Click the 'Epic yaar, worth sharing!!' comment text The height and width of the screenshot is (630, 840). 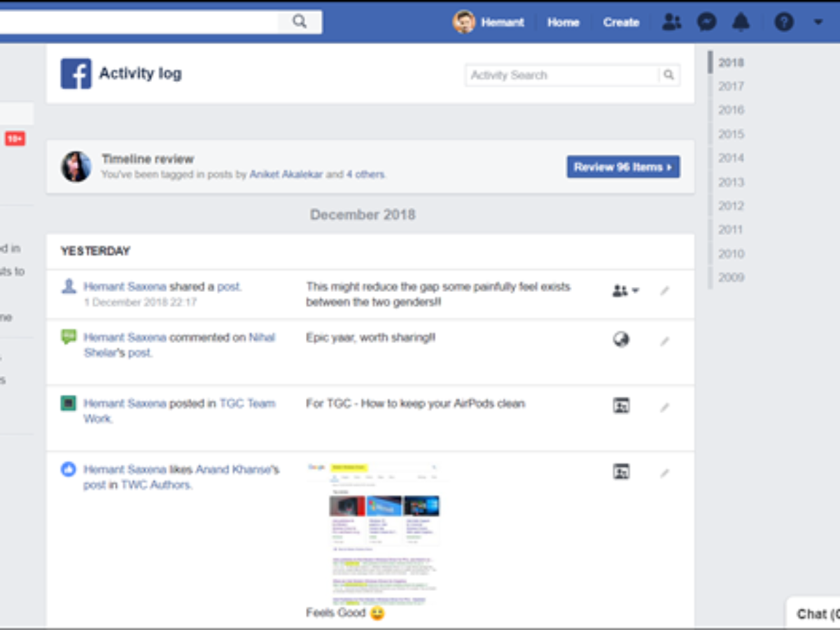(370, 337)
